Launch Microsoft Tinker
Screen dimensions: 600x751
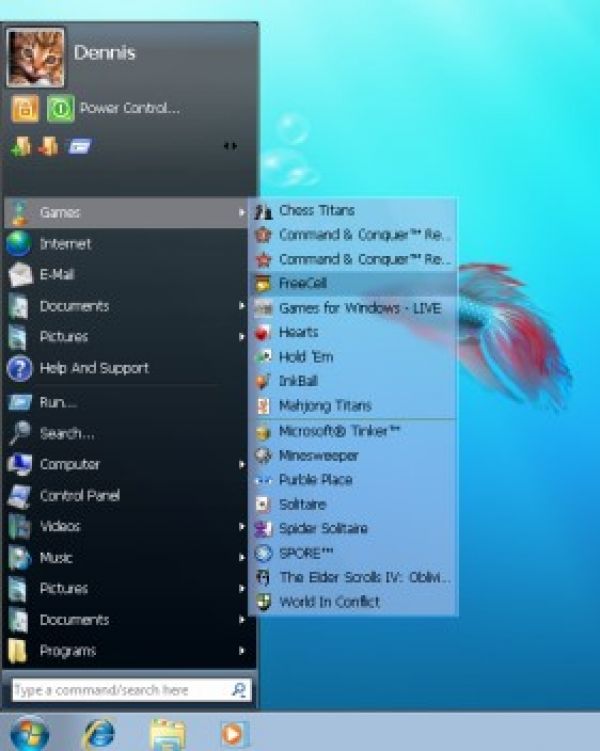(x=353, y=432)
